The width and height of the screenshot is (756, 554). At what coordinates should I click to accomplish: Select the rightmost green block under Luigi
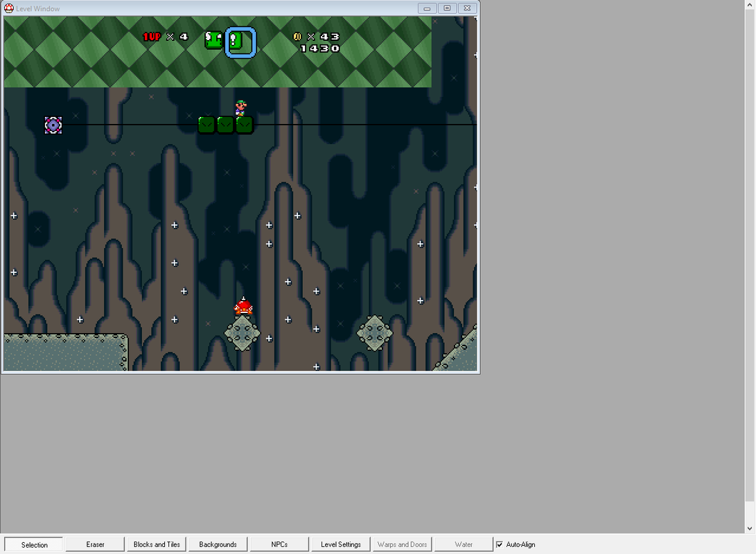pos(245,125)
